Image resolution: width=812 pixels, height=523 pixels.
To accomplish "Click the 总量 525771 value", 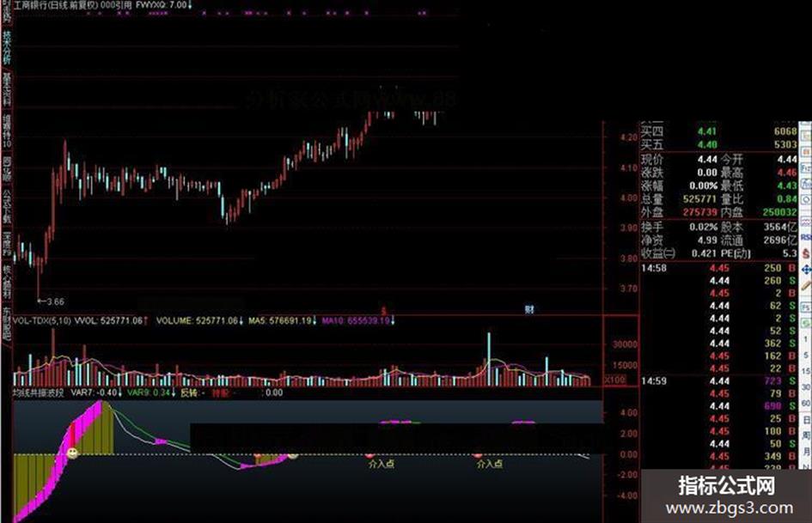I will (700, 199).
